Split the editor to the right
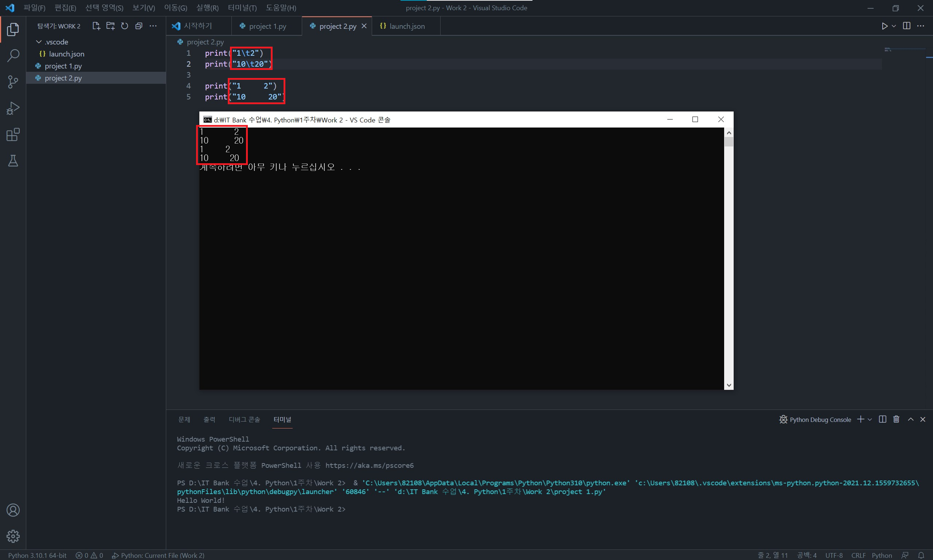The width and height of the screenshot is (933, 560). point(906,26)
